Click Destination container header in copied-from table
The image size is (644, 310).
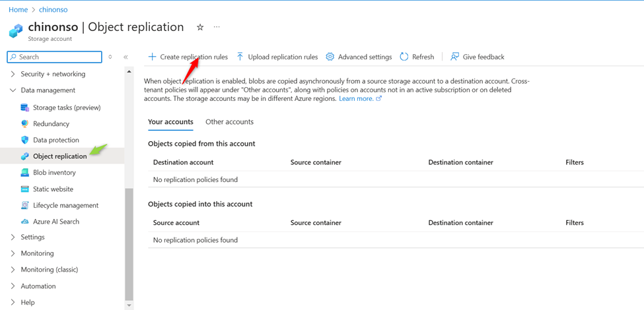pyautogui.click(x=460, y=162)
